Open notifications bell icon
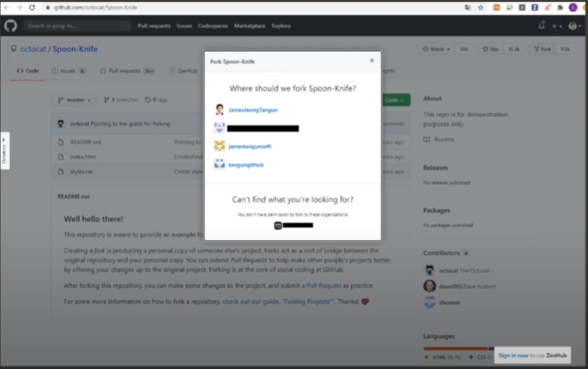This screenshot has width=588, height=369. point(542,26)
